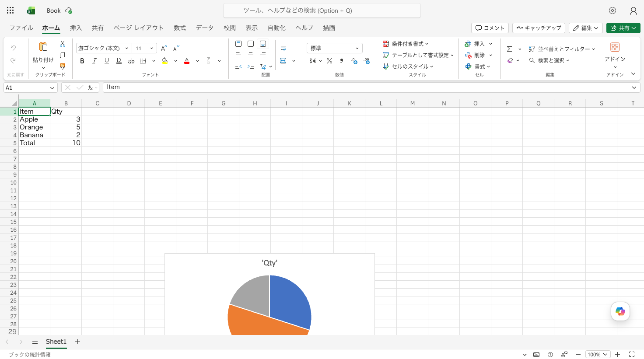Switch to the ページ レイアウト tab
The height and width of the screenshot is (359, 644).
point(139,28)
